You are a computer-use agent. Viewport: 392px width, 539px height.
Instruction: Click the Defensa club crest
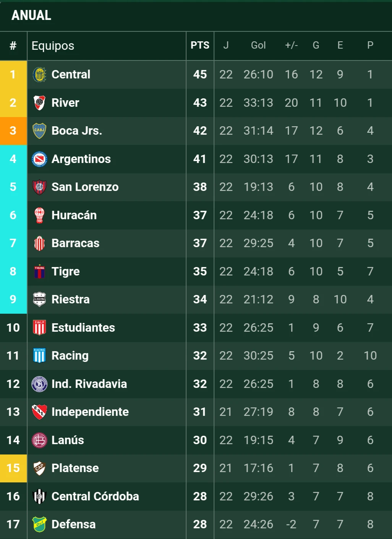(x=39, y=524)
